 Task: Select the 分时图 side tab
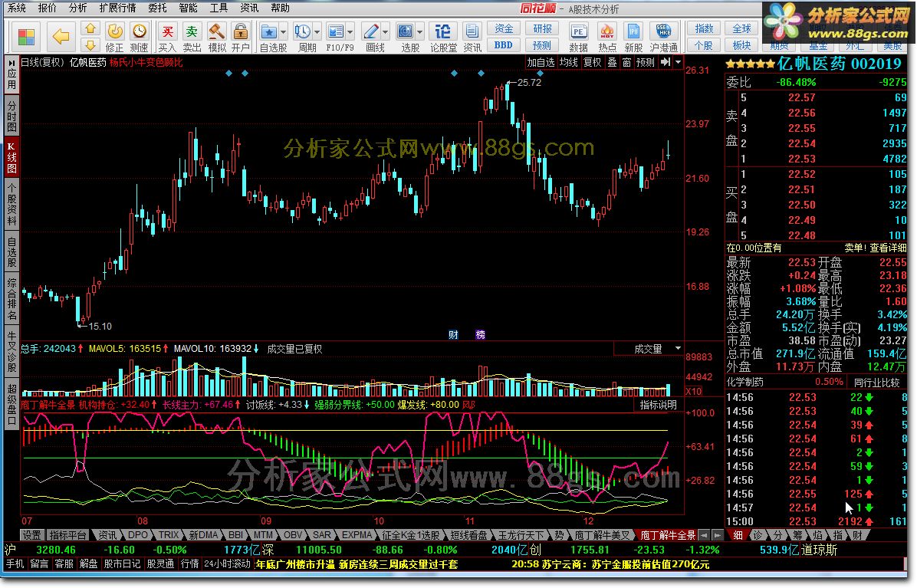point(12,116)
